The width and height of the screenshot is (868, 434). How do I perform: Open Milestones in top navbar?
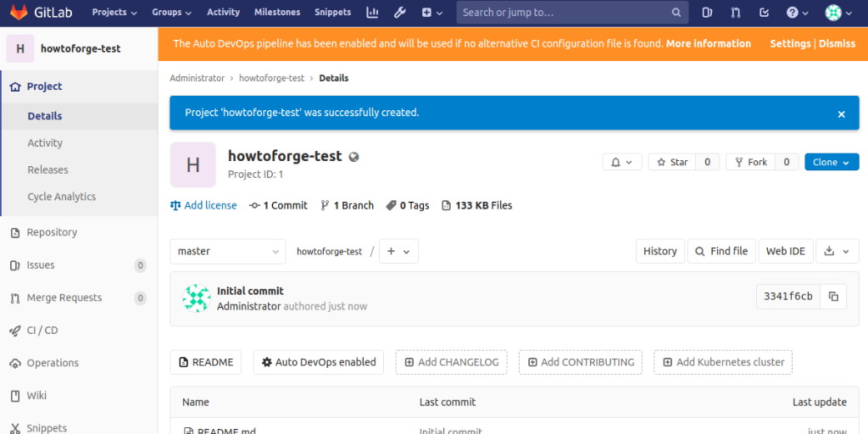(277, 12)
